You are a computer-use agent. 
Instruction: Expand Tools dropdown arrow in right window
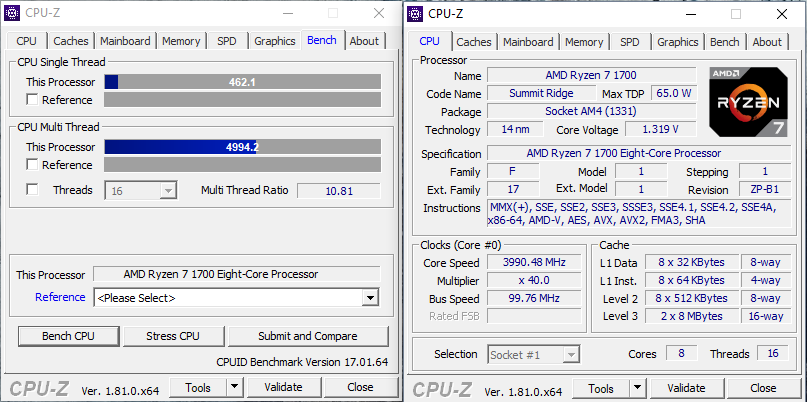637,388
